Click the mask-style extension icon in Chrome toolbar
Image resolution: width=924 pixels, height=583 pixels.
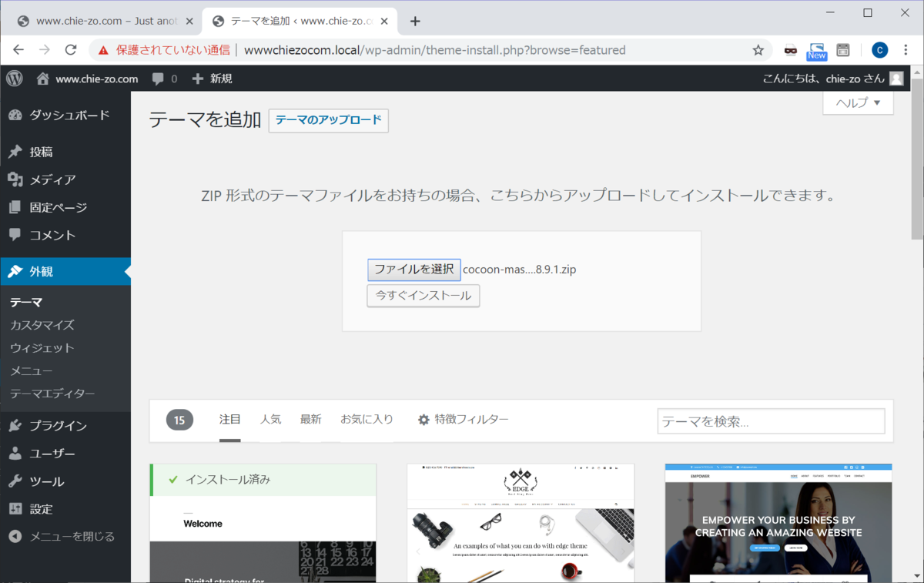point(790,49)
